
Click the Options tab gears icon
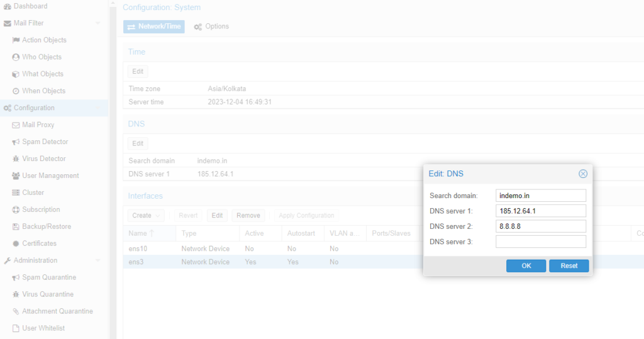click(x=198, y=26)
